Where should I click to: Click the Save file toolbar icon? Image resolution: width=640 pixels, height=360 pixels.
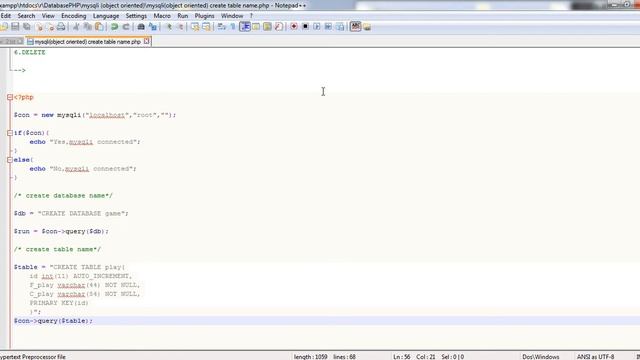point(15,27)
